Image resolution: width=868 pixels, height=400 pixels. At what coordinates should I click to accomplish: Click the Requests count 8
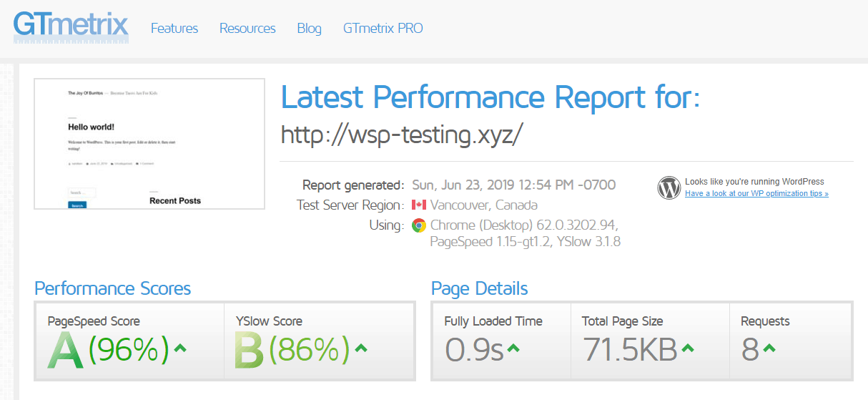click(750, 350)
